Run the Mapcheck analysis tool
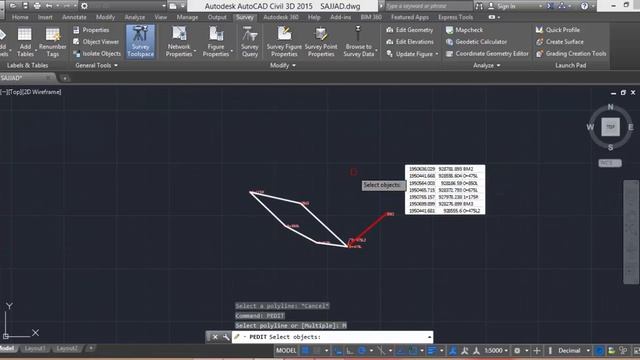 464,30
